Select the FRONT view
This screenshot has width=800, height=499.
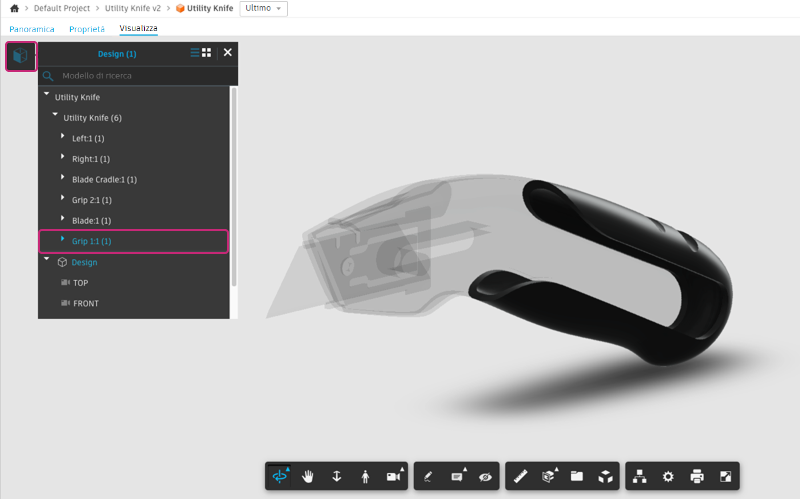click(x=86, y=303)
